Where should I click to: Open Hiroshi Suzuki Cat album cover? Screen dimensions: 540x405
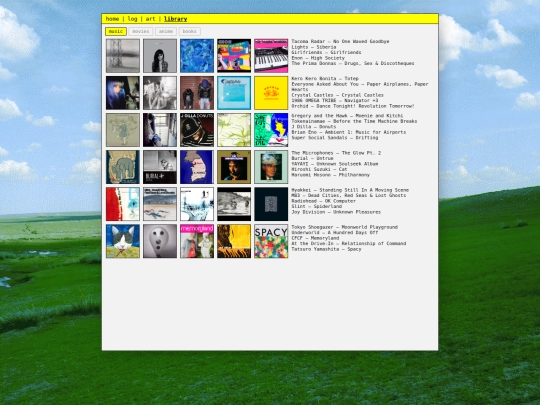(234, 167)
